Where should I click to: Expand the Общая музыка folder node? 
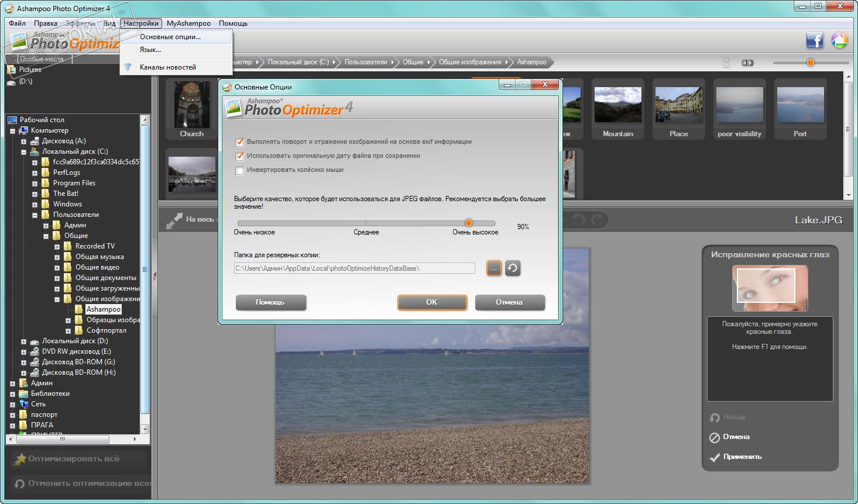[57, 257]
